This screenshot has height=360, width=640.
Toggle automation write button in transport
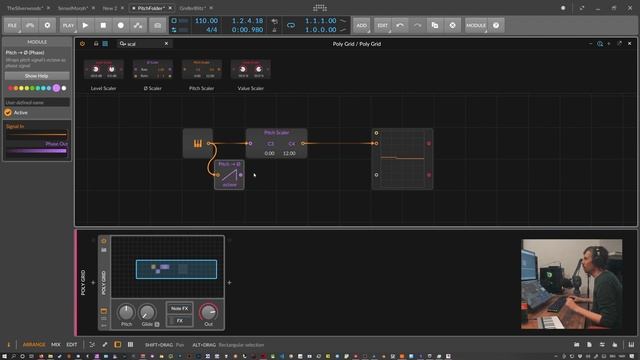click(x=138, y=25)
